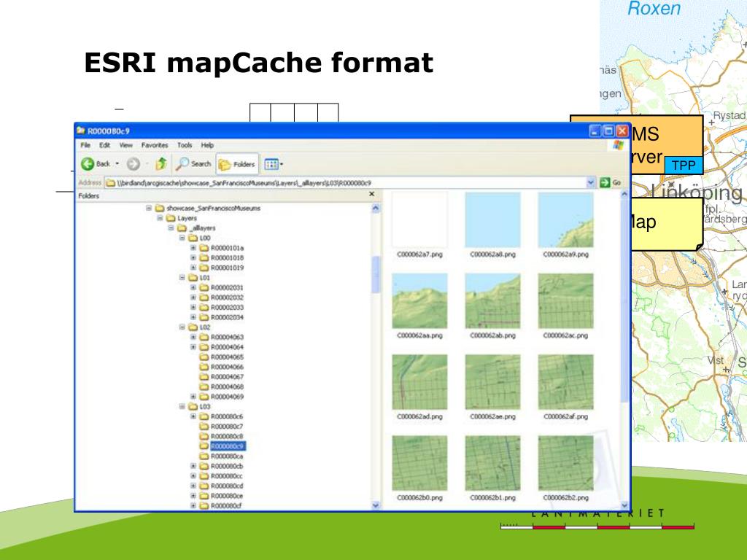The image size is (747, 560).
Task: Select the R00001018 folder icon
Action: pyautogui.click(x=204, y=257)
